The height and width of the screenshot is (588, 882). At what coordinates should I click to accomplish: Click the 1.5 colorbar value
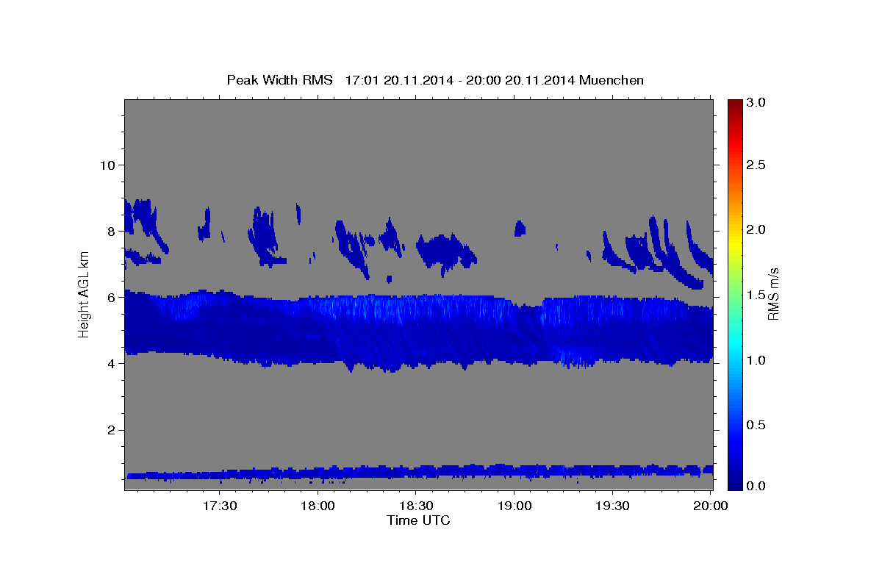pyautogui.click(x=756, y=295)
